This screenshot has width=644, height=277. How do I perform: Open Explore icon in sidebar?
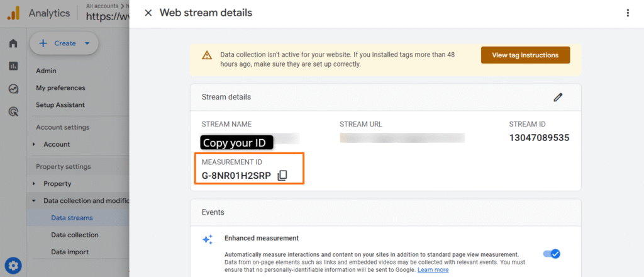13,89
